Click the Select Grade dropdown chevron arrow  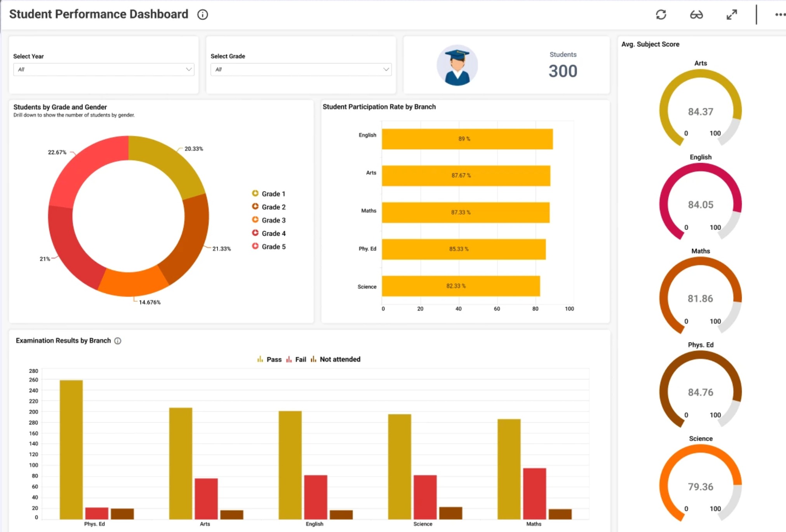386,70
